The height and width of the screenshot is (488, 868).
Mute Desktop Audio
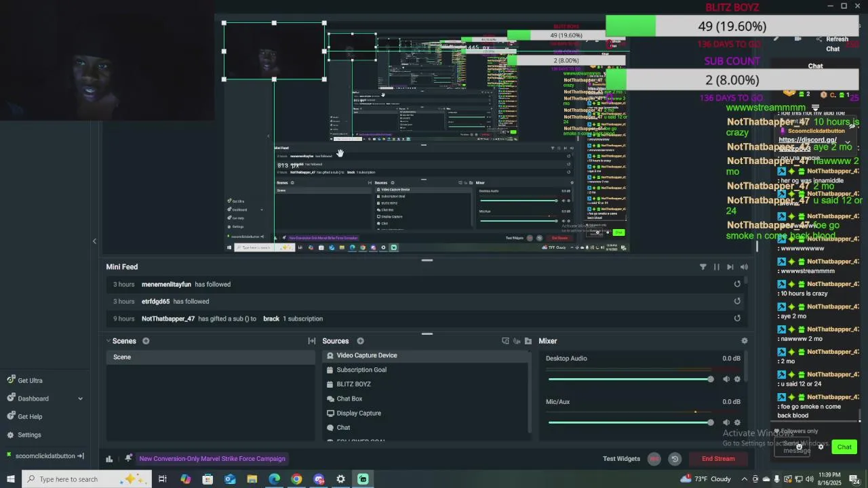(726, 380)
